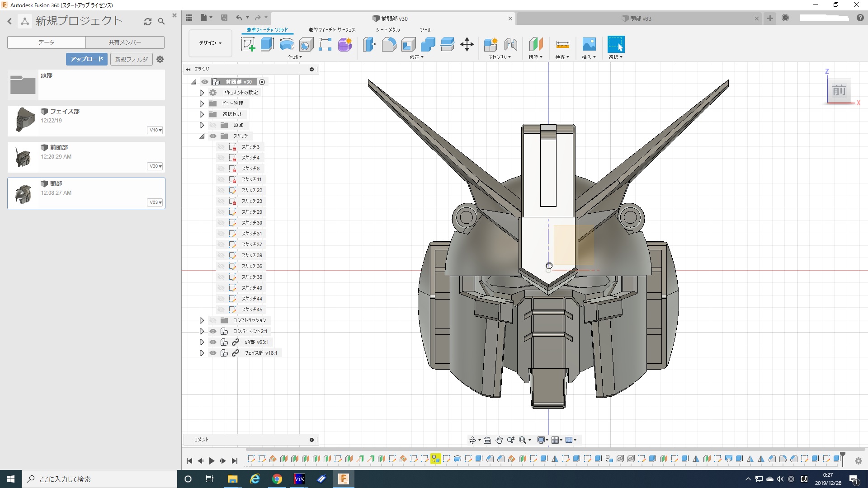This screenshot has width=868, height=488.
Task: Select the Fillet tool in the Modify group
Action: pos(389,44)
